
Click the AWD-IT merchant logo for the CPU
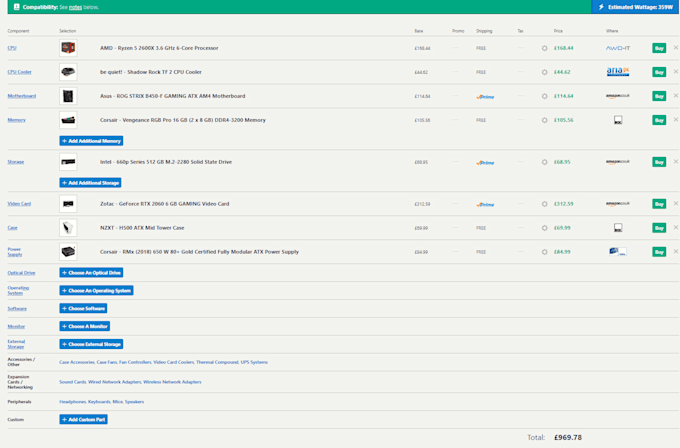click(x=618, y=48)
